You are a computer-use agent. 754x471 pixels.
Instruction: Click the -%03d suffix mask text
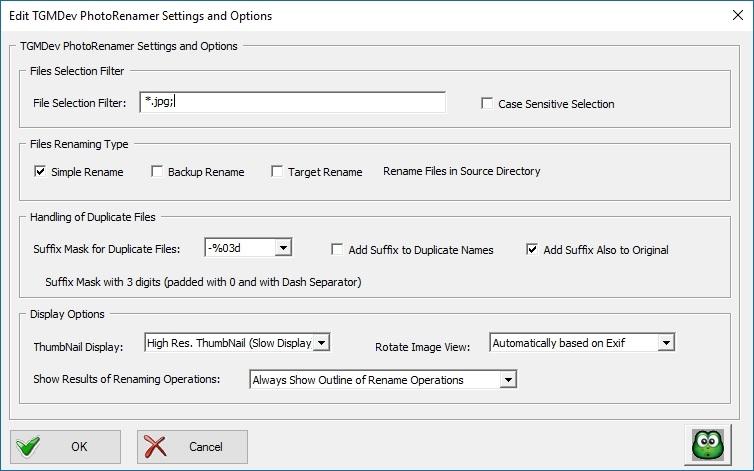pyautogui.click(x=224, y=248)
